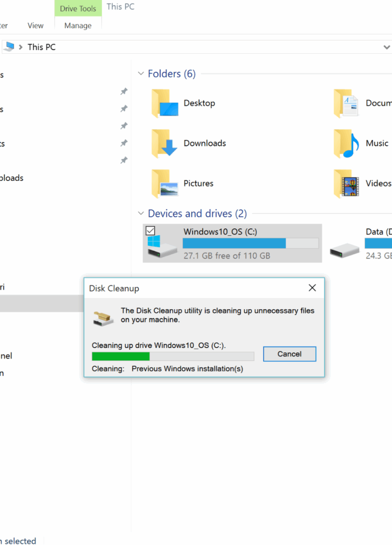
Task: Click 'Cleaning up drive Windows10_OS (C:).' text
Action: [159, 345]
